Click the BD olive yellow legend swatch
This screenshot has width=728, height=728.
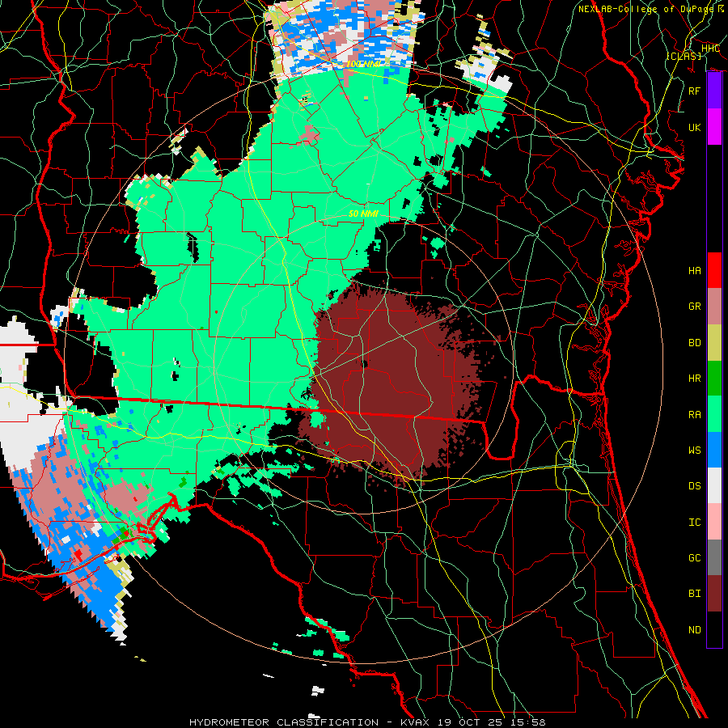[714, 343]
